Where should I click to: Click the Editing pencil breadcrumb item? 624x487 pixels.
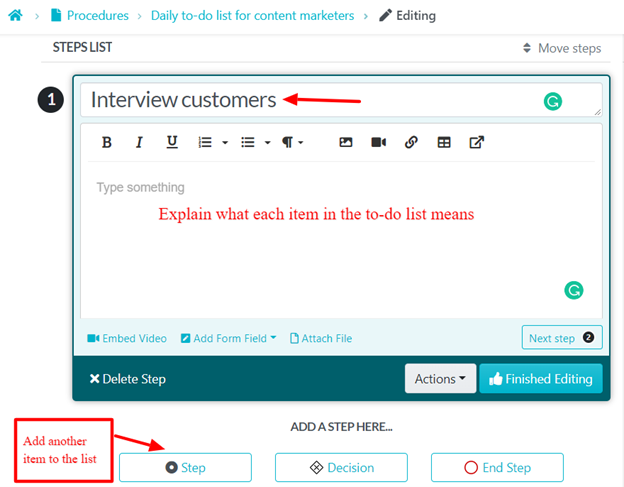(407, 16)
